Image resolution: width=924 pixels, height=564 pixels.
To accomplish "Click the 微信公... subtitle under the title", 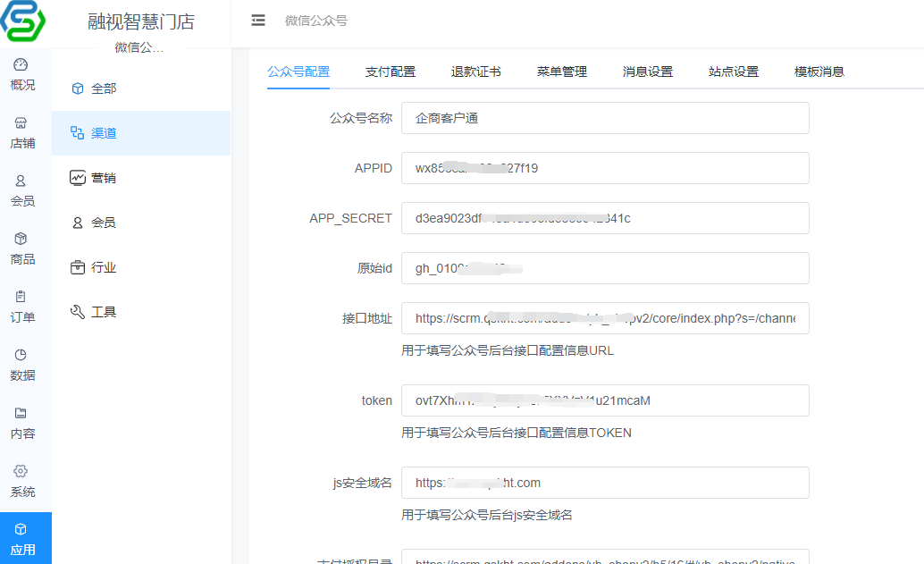I will (x=139, y=47).
